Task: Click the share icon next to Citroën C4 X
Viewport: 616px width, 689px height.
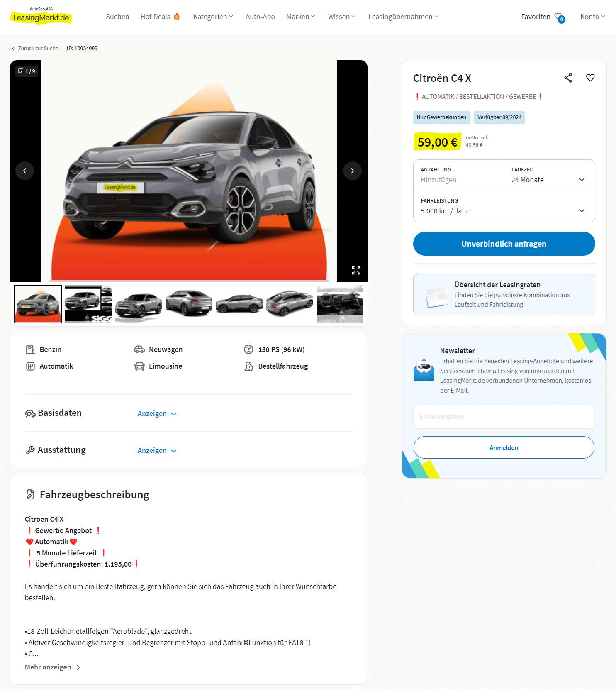Action: tap(568, 78)
